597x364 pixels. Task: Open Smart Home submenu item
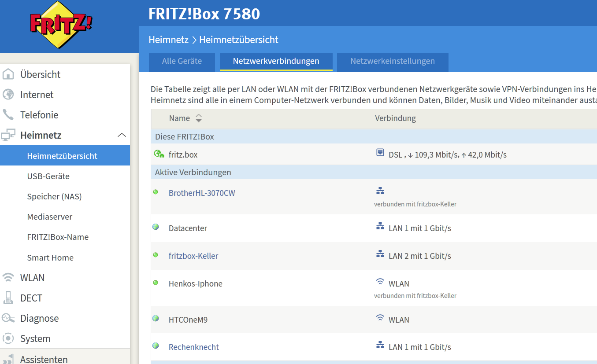click(x=50, y=257)
